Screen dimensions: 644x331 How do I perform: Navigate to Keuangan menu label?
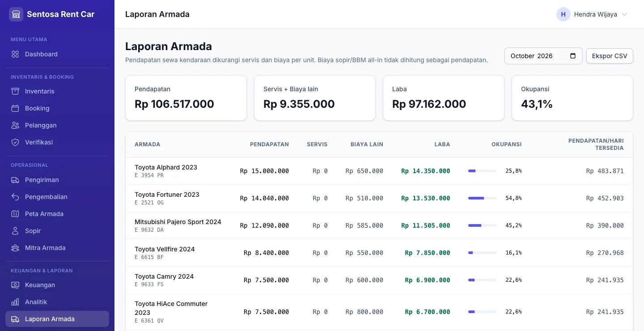click(x=40, y=285)
